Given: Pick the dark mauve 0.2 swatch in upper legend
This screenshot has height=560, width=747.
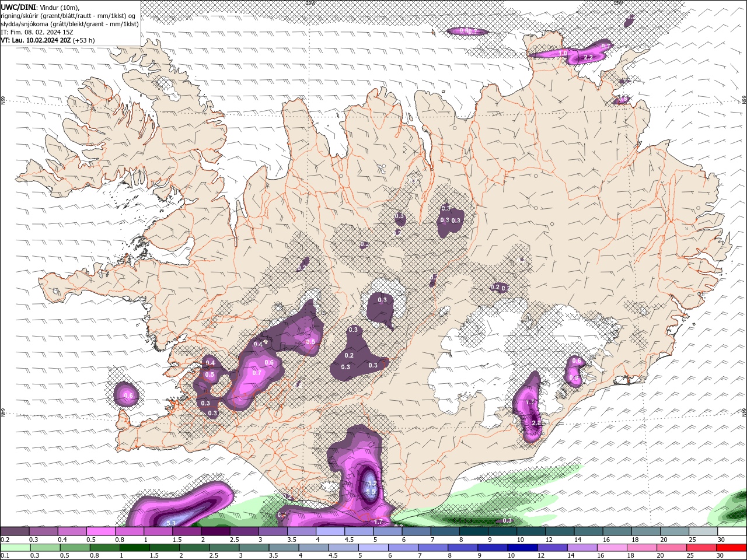Looking at the screenshot, I should 15,531.
